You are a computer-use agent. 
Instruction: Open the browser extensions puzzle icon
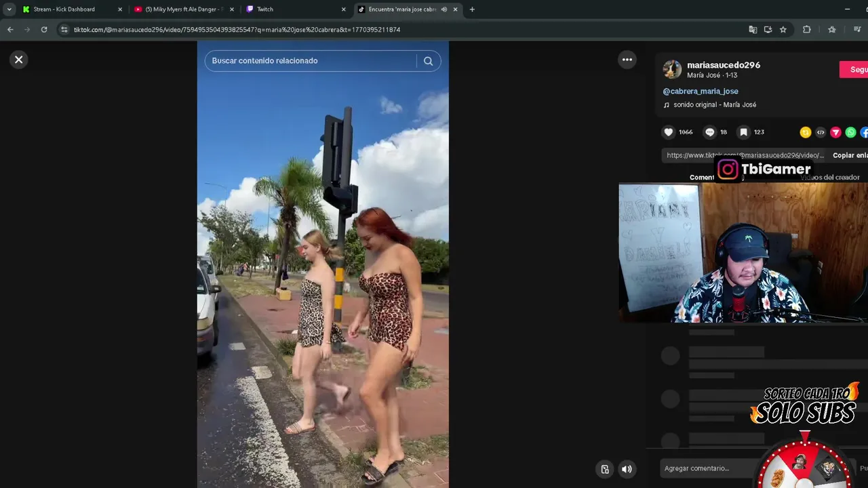[x=807, y=30]
